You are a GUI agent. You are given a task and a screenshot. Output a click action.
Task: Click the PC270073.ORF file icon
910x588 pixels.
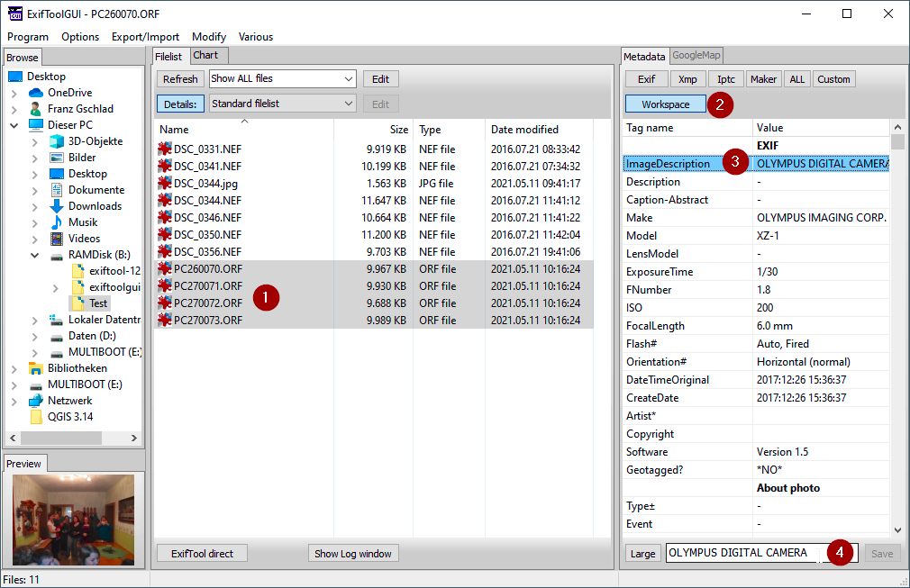click(x=164, y=321)
